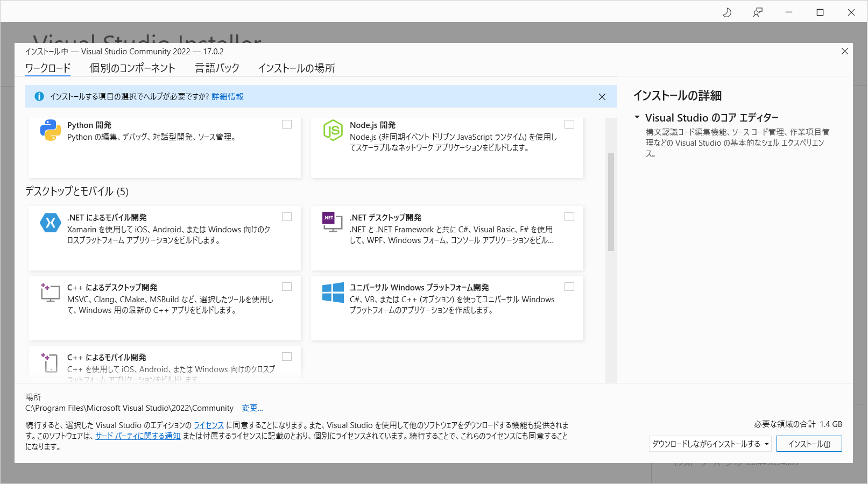Click the .NET desktop development icon
Image resolution: width=868 pixels, height=484 pixels.
point(332,222)
